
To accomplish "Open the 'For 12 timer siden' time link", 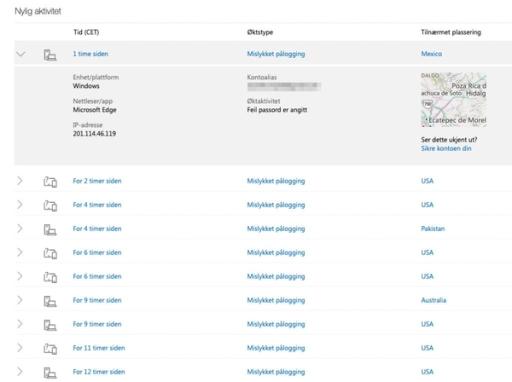I will [x=99, y=372].
